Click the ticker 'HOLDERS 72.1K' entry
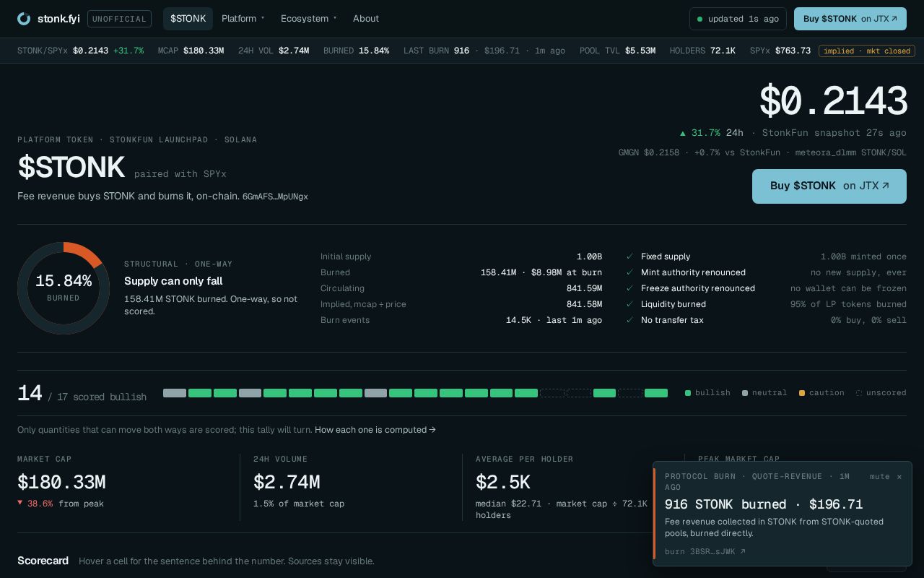 (x=702, y=51)
